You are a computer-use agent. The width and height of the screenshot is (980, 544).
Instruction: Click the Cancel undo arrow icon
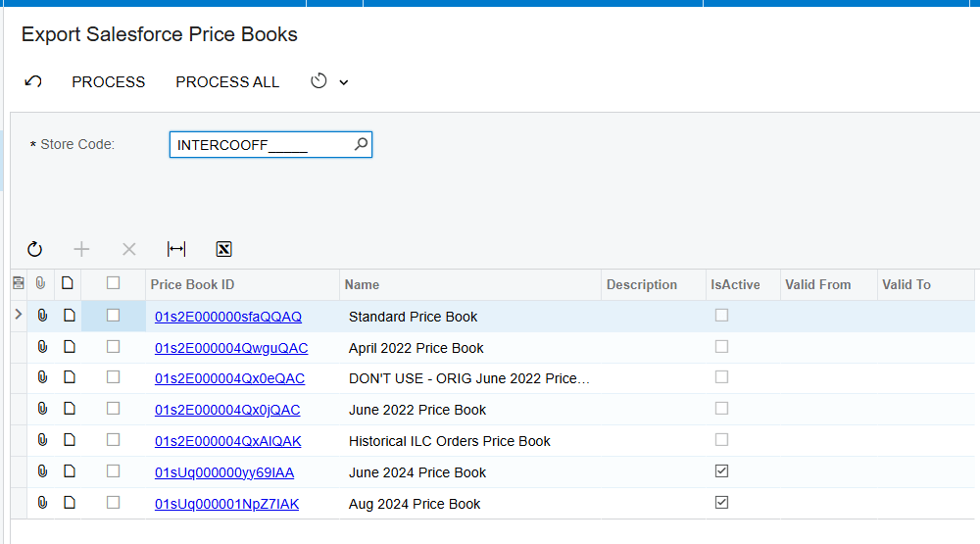33,82
